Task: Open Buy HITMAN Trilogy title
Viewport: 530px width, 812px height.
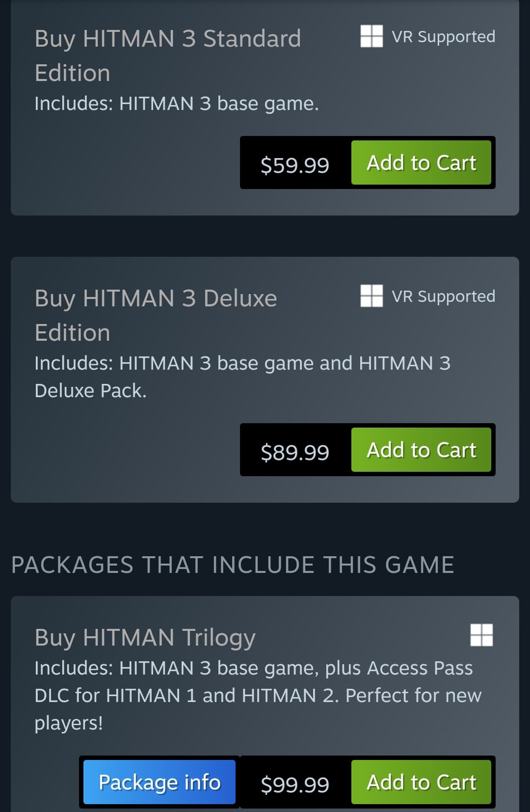Action: pos(145,638)
